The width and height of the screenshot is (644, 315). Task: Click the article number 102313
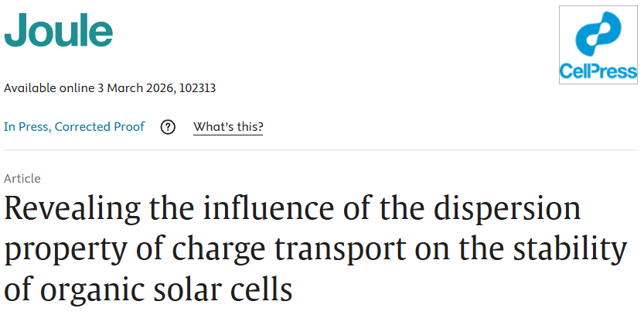click(197, 87)
